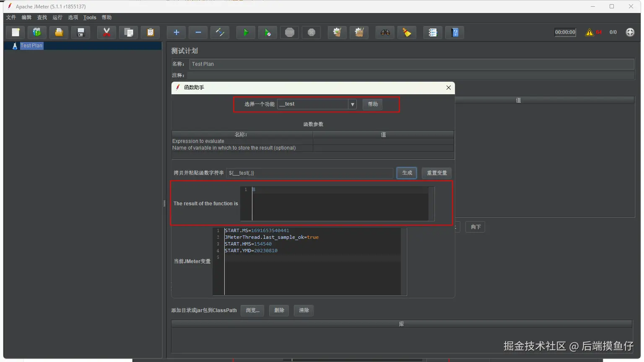Image resolution: width=644 pixels, height=362 pixels.
Task: Click the 0/0 thread count text
Action: [613, 32]
